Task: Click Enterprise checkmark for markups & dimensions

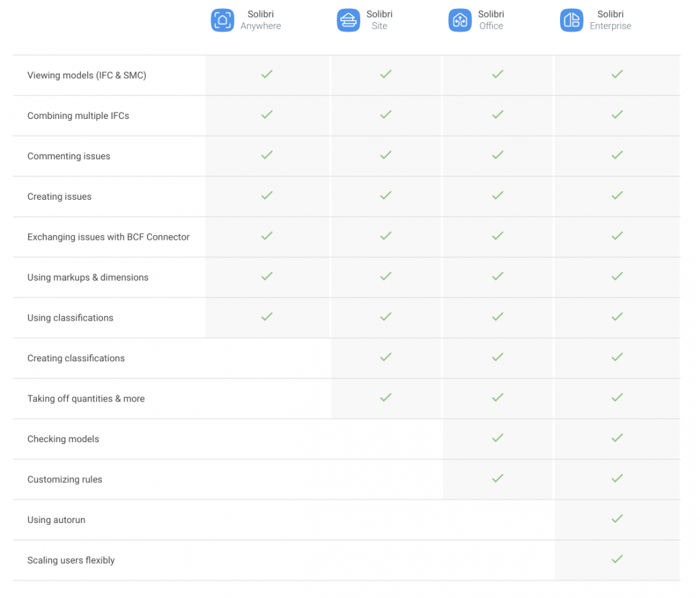Action: [x=617, y=276]
